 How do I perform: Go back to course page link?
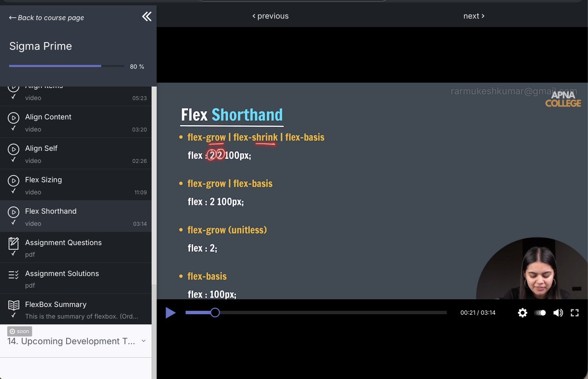click(47, 18)
